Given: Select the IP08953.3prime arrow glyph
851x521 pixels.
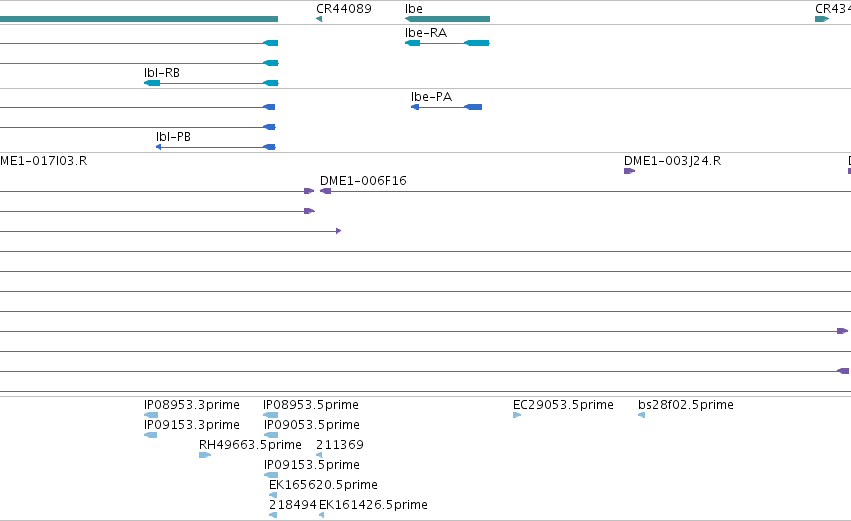Looking at the screenshot, I should click(151, 415).
